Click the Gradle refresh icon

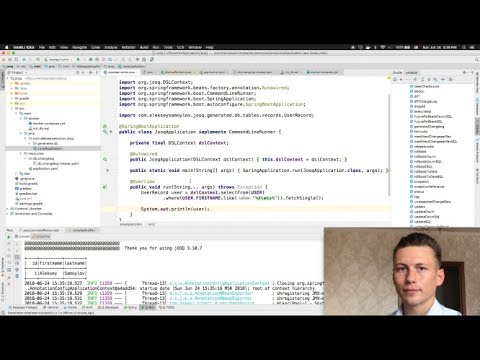pyautogui.click(x=395, y=79)
